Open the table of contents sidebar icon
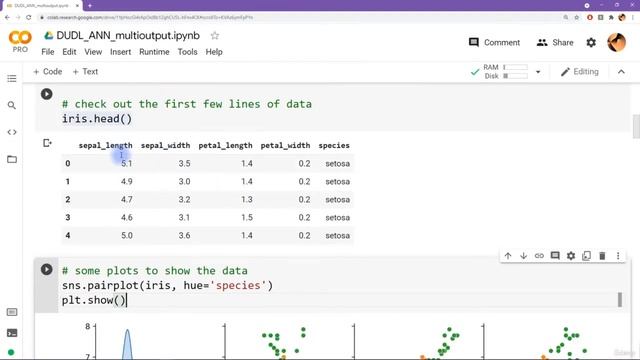Image resolution: width=640 pixels, height=360 pixels. (x=12, y=78)
